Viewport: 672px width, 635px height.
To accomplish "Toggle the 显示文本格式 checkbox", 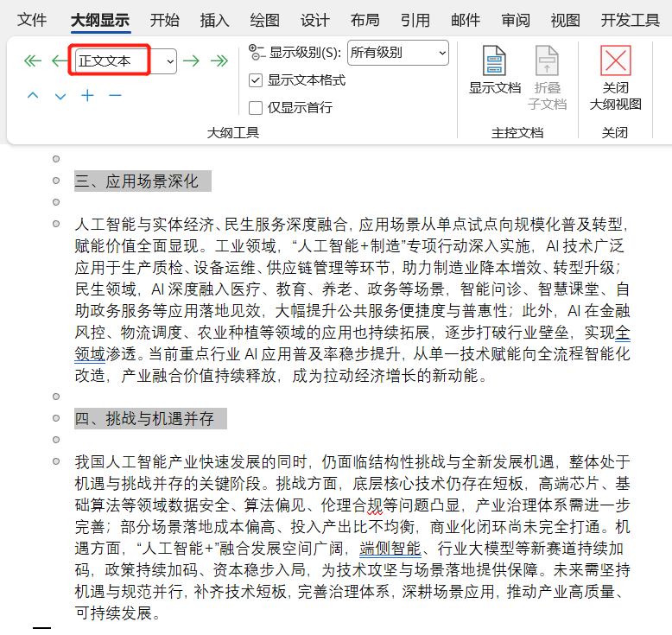I will (256, 80).
